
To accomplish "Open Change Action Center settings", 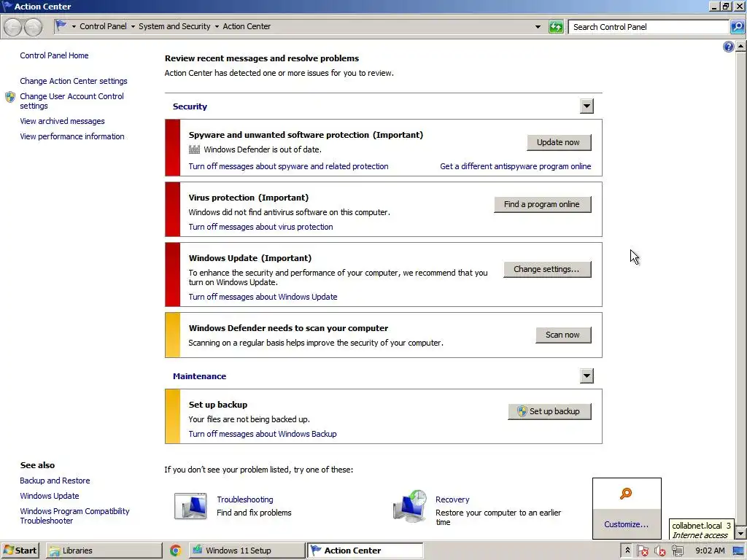I will tap(74, 81).
